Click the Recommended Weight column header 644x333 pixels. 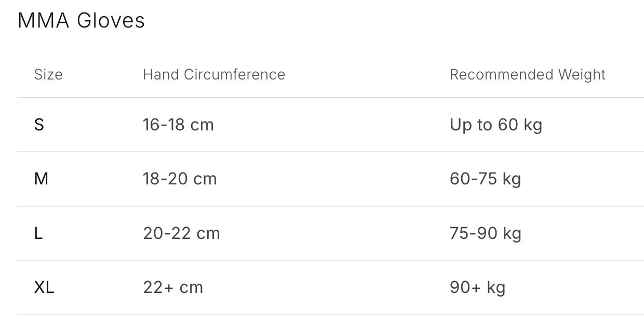pos(528,74)
